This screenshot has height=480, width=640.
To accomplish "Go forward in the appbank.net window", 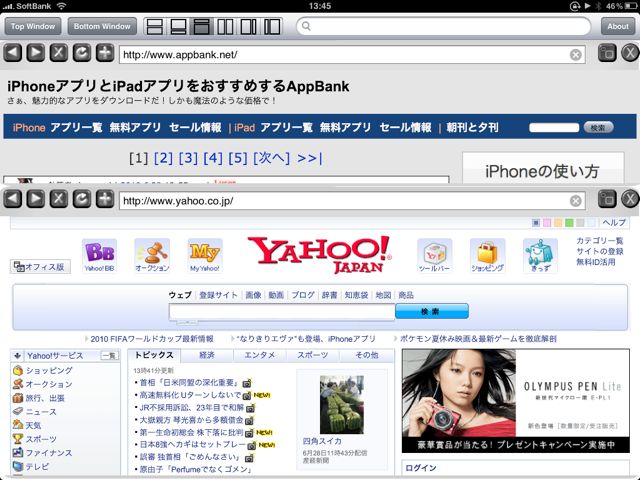I will coord(36,53).
